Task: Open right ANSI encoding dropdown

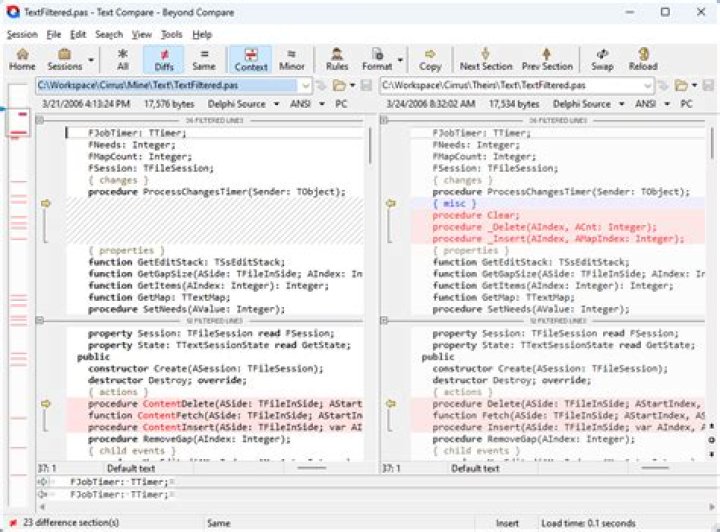Action: coord(667,104)
